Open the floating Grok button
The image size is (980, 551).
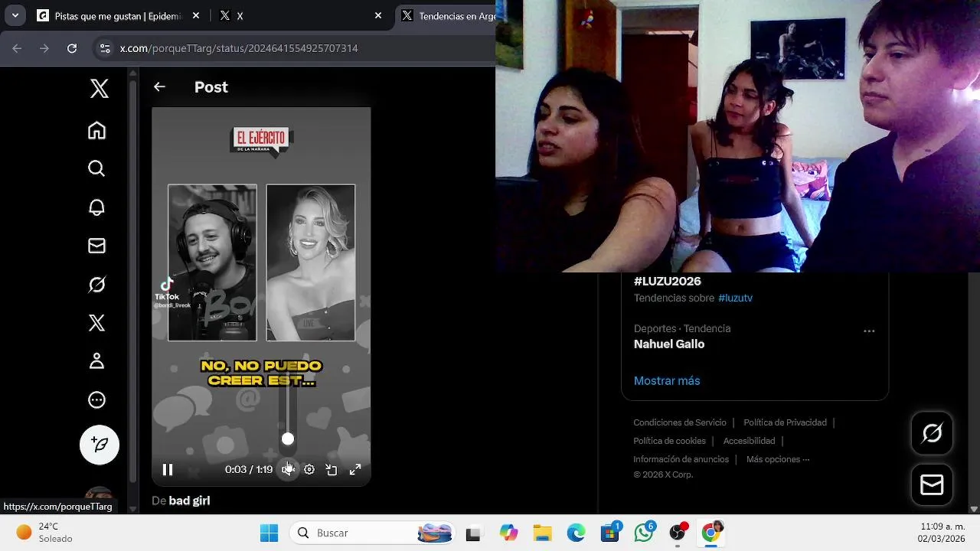click(932, 433)
